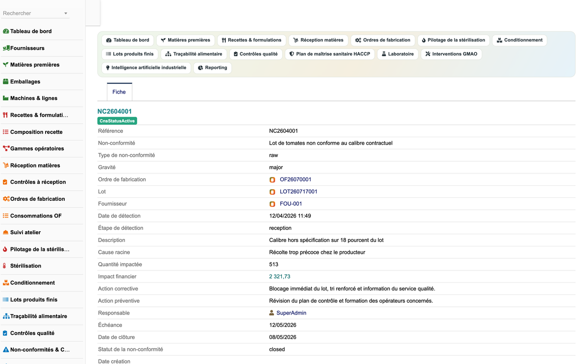Click the Matières premières seedling icon in the sidebar
The height and width of the screenshot is (364, 588).
coord(6,65)
